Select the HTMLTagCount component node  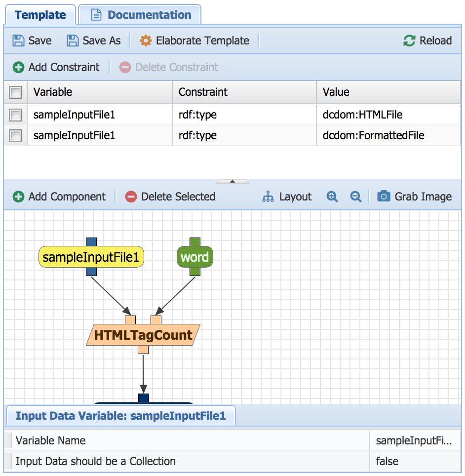143,335
